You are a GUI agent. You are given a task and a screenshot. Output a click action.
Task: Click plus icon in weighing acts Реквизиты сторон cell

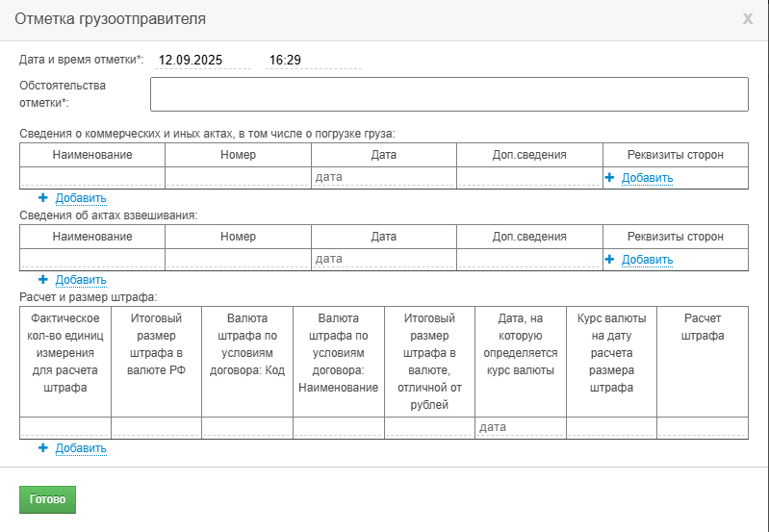[609, 260]
